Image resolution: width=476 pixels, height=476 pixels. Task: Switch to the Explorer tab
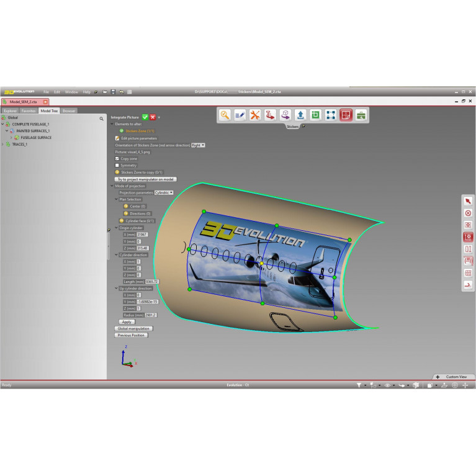(11, 111)
